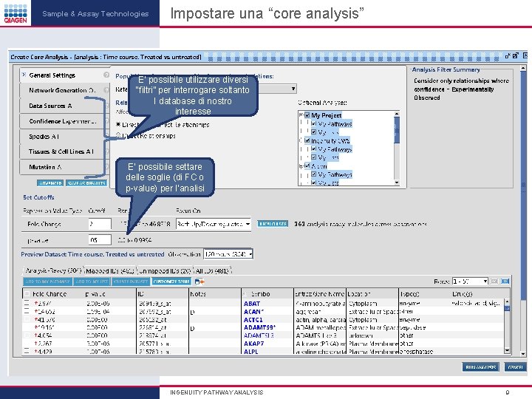Screen dimensions: 532x399
Task: Click the Create Dataset button
Action: pos(131,282)
